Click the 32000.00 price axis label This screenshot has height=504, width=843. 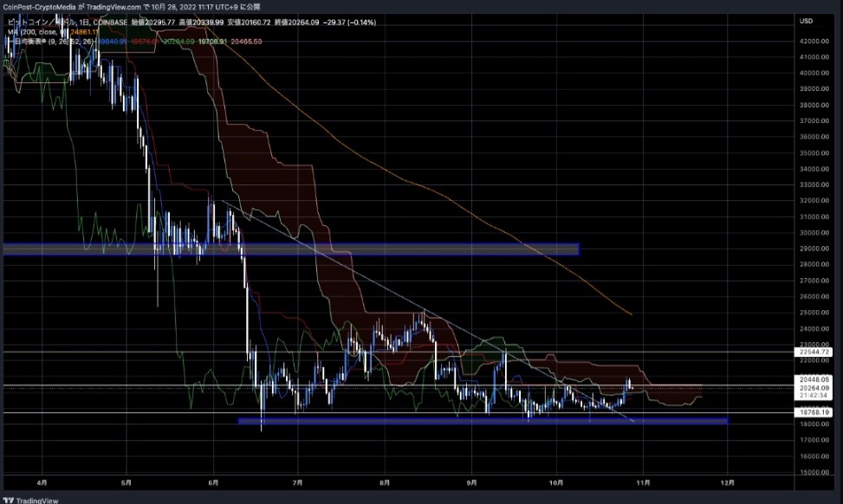point(814,200)
